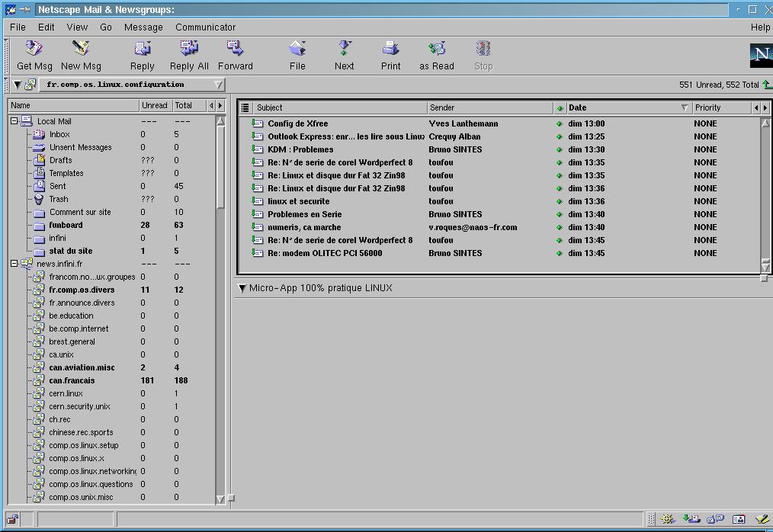Go to Next unread message icon
Viewport: 773px width, 532px height.
[344, 48]
